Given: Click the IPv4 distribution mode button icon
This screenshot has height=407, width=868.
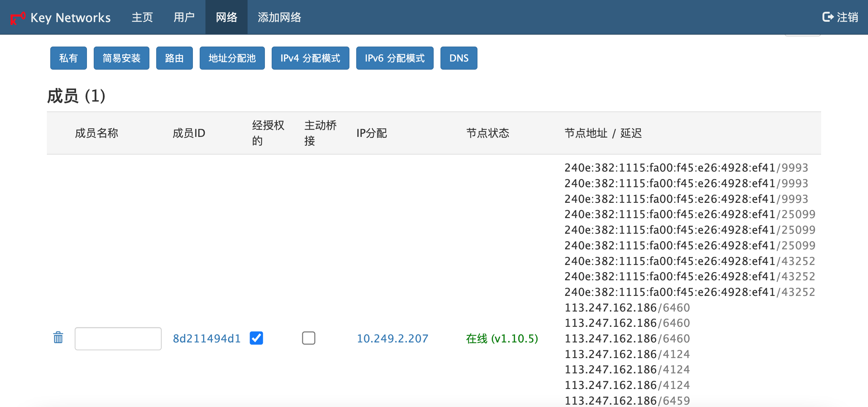Looking at the screenshot, I should point(309,58).
